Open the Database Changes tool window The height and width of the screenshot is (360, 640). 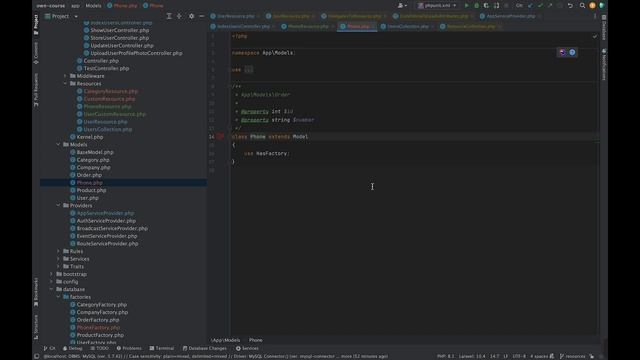(204, 348)
